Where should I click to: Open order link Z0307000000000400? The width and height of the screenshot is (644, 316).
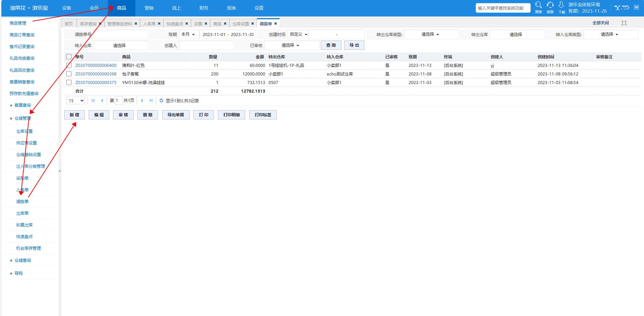tap(96, 65)
